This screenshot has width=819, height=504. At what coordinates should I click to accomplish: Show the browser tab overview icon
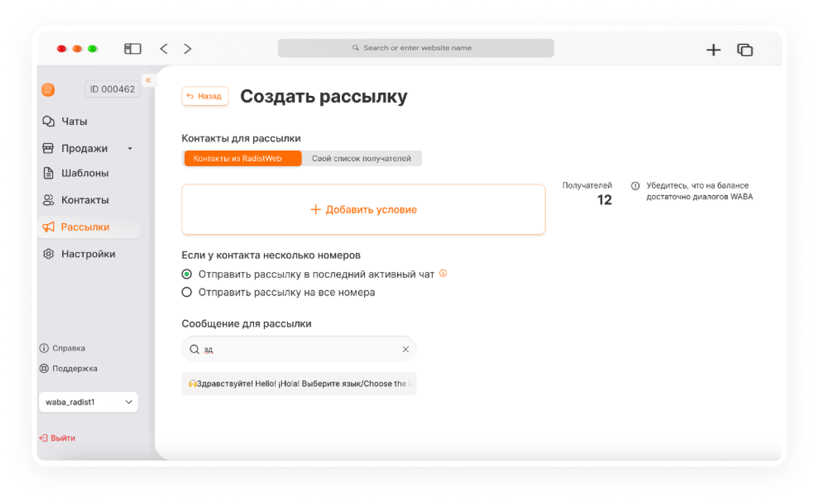click(745, 50)
